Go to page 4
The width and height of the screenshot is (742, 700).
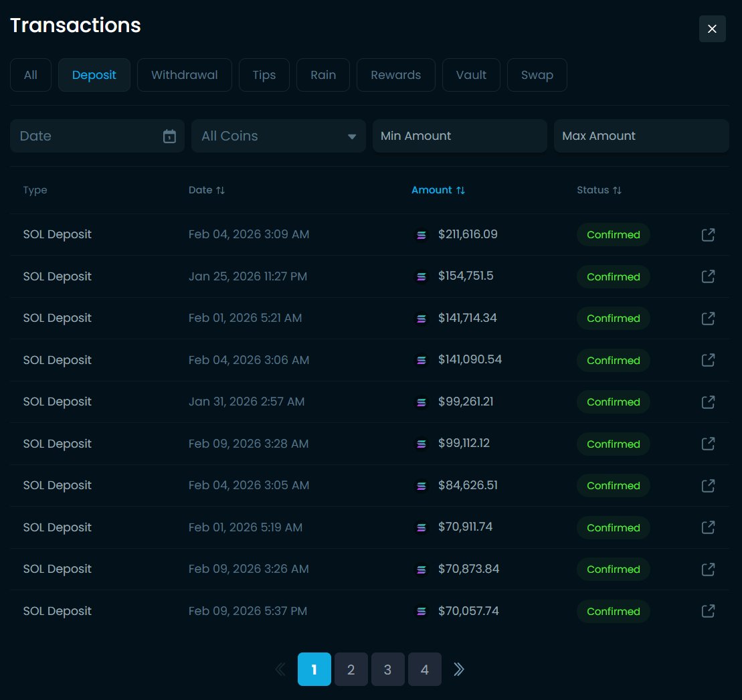pos(425,669)
